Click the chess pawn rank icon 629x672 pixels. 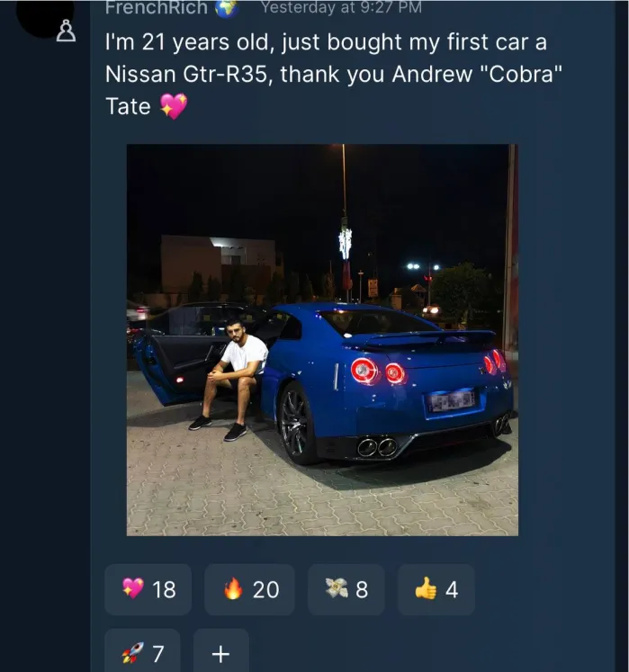pyautogui.click(x=66, y=32)
